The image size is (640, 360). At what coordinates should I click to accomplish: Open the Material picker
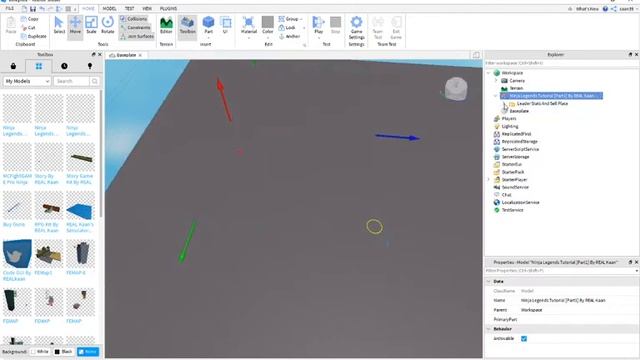[x=249, y=25]
